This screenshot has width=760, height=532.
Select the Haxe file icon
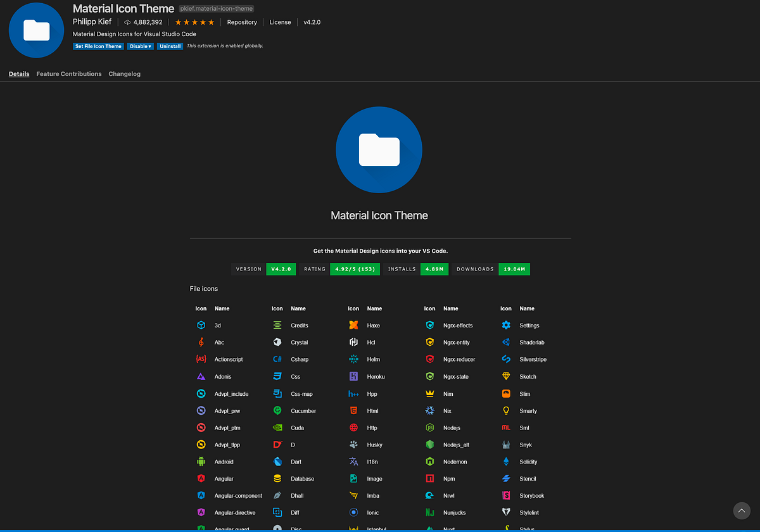[353, 325]
